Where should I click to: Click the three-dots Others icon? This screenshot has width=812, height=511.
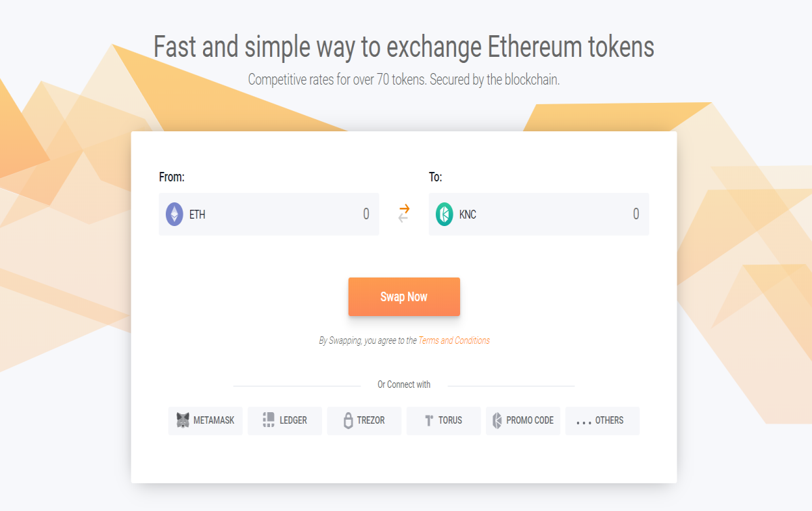pos(583,422)
